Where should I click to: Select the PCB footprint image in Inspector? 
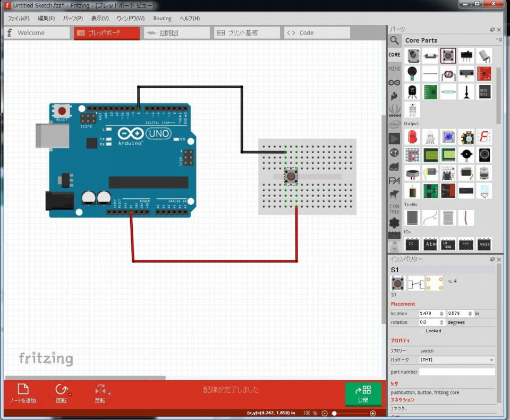click(x=435, y=283)
